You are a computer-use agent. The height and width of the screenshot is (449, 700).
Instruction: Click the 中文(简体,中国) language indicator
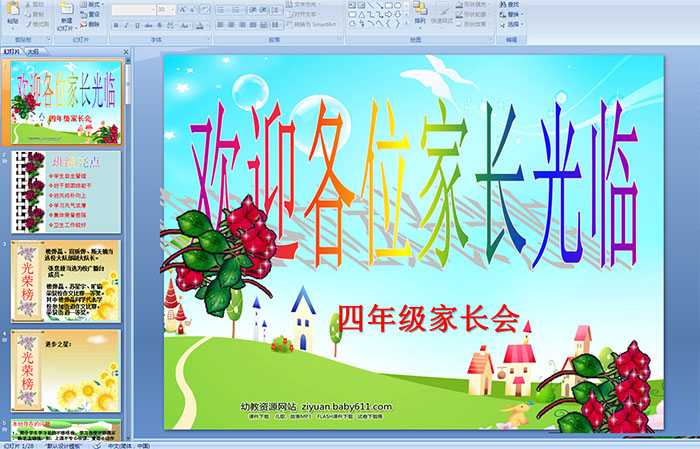pyautogui.click(x=129, y=445)
